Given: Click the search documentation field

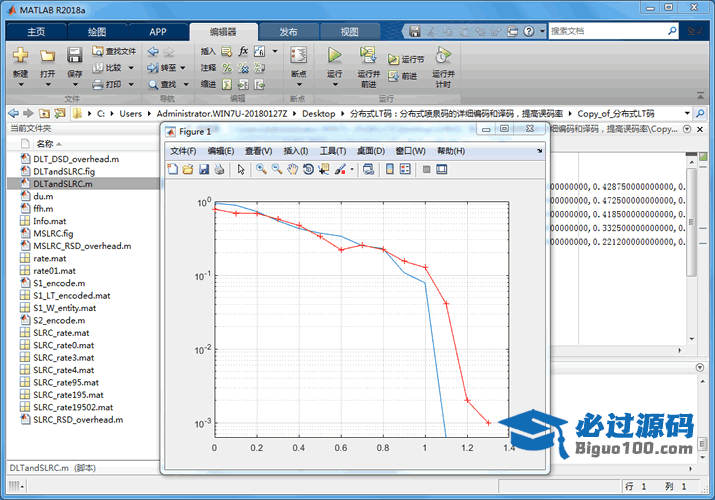Looking at the screenshot, I should click(607, 31).
